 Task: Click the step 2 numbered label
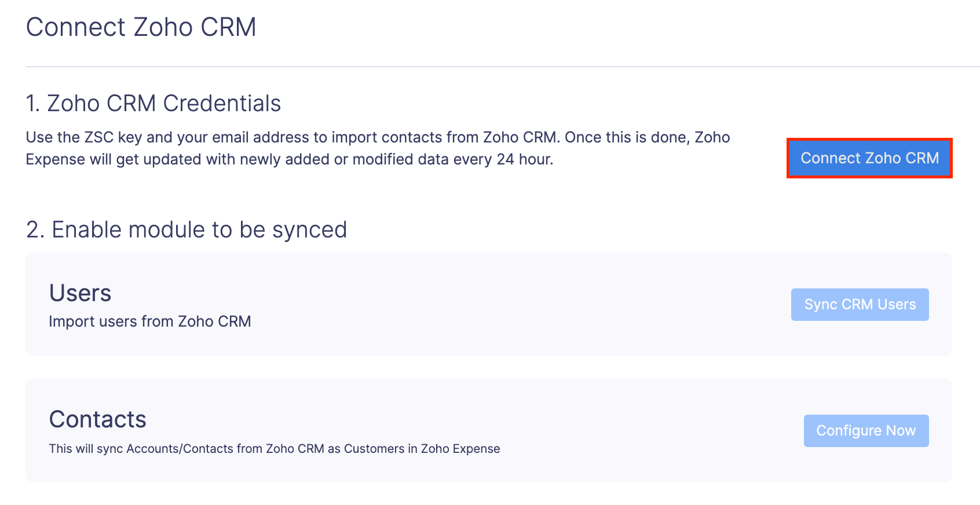pos(34,229)
